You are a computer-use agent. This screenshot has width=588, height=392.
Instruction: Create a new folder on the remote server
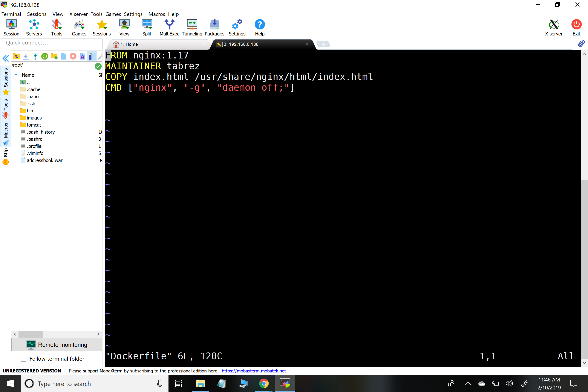54,56
